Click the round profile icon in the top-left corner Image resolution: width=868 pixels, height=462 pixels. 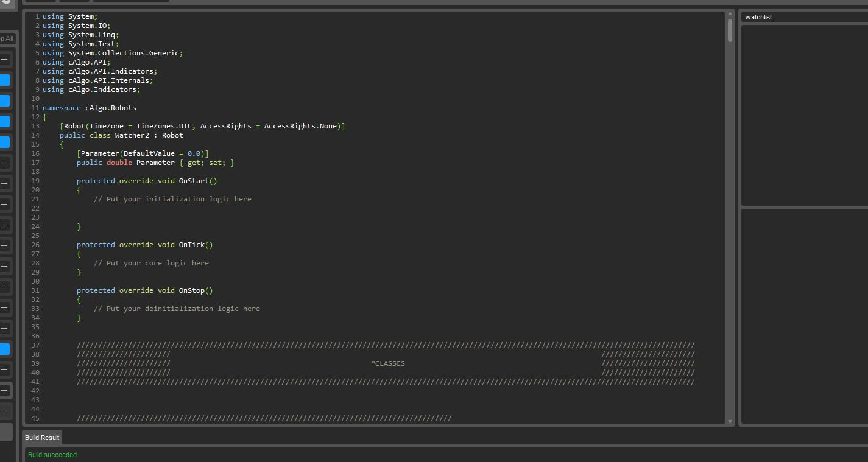6,2
